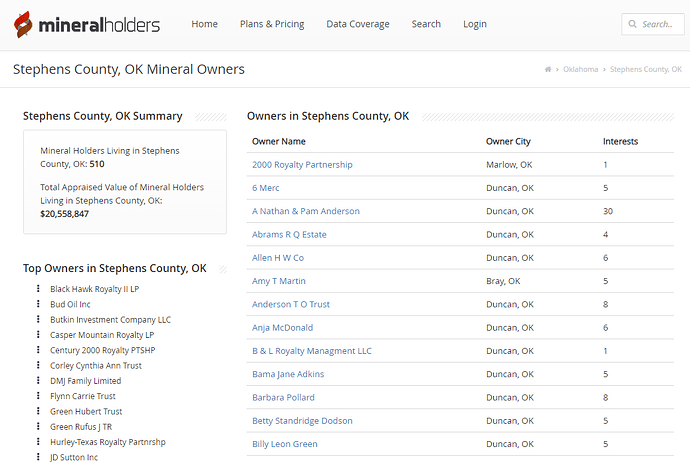Click the Owner City column header
The height and width of the screenshot is (462, 690).
tap(508, 141)
